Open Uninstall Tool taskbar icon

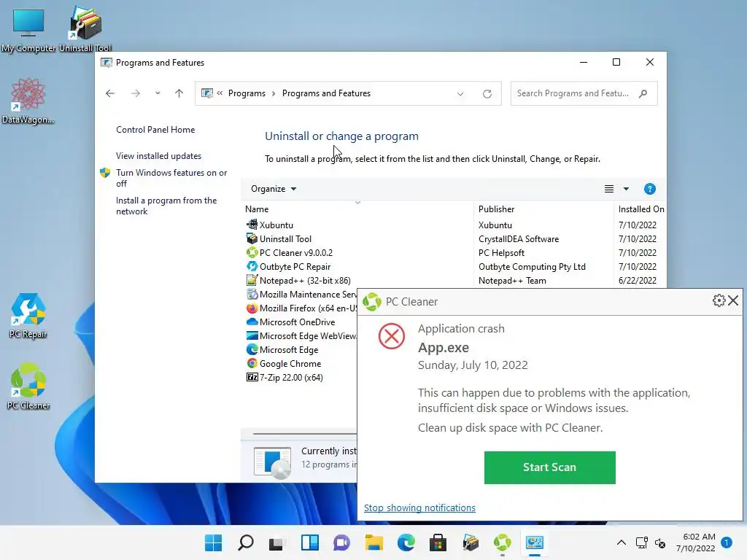pyautogui.click(x=471, y=542)
